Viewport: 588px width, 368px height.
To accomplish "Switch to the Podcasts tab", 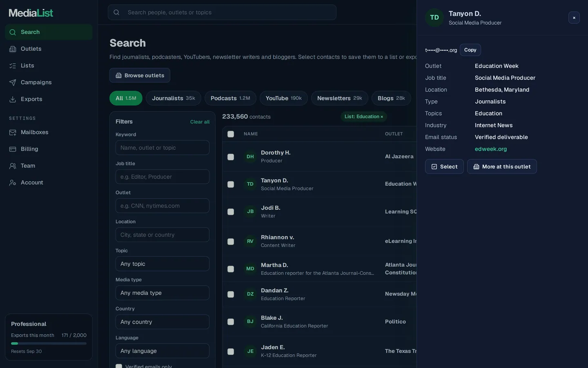I will [x=230, y=98].
